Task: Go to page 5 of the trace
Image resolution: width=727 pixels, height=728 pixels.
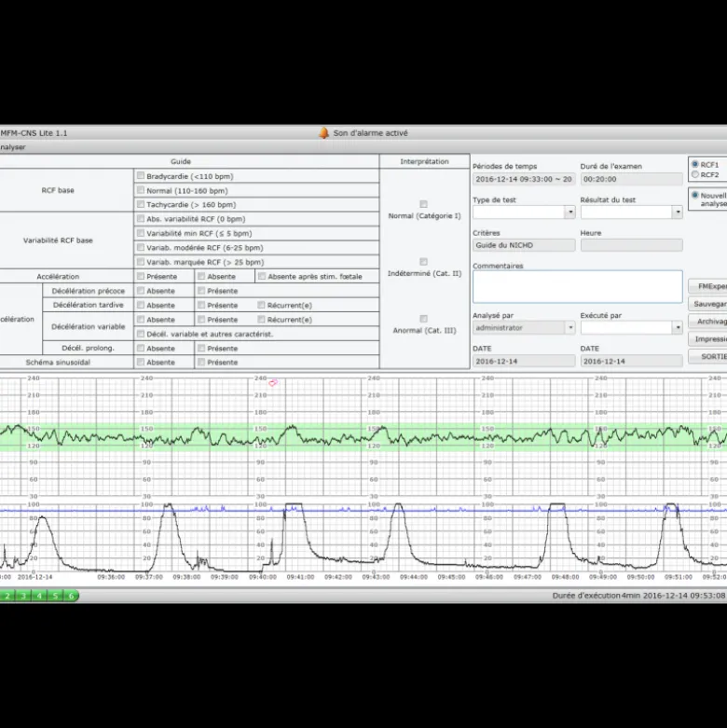Action: pos(55,596)
